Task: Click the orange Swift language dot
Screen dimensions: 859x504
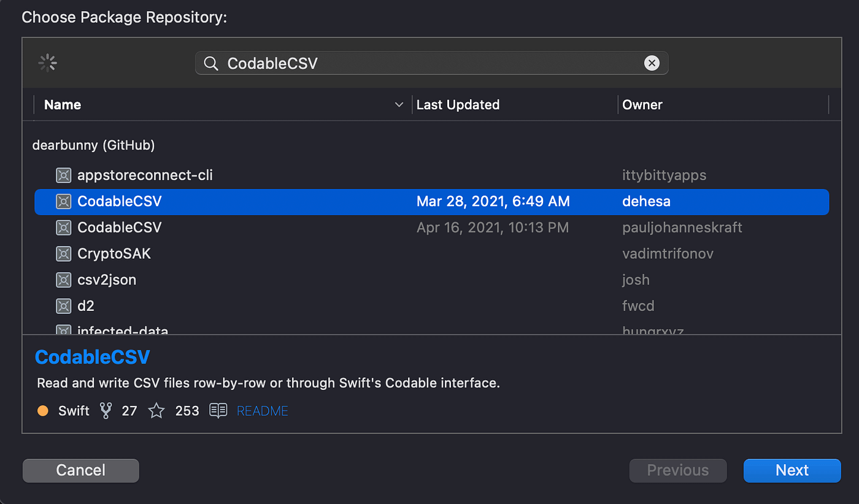Action: [43, 411]
